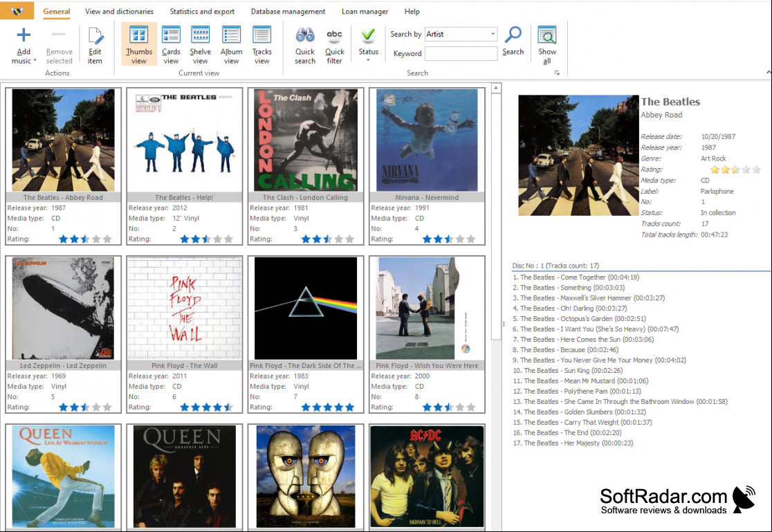Viewport: 772px width, 532px height.
Task: Select track I Want You (She's So Heavy)
Action: point(596,329)
